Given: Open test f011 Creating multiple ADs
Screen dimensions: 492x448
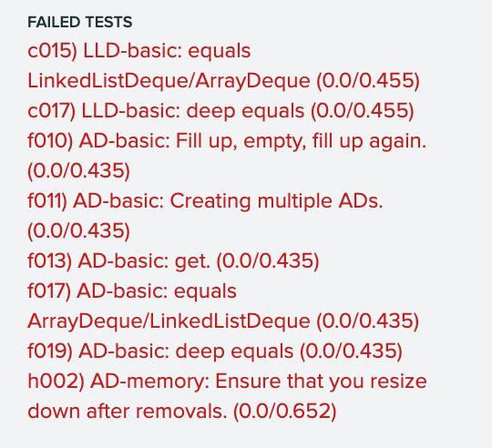Looking at the screenshot, I should 205,201.
